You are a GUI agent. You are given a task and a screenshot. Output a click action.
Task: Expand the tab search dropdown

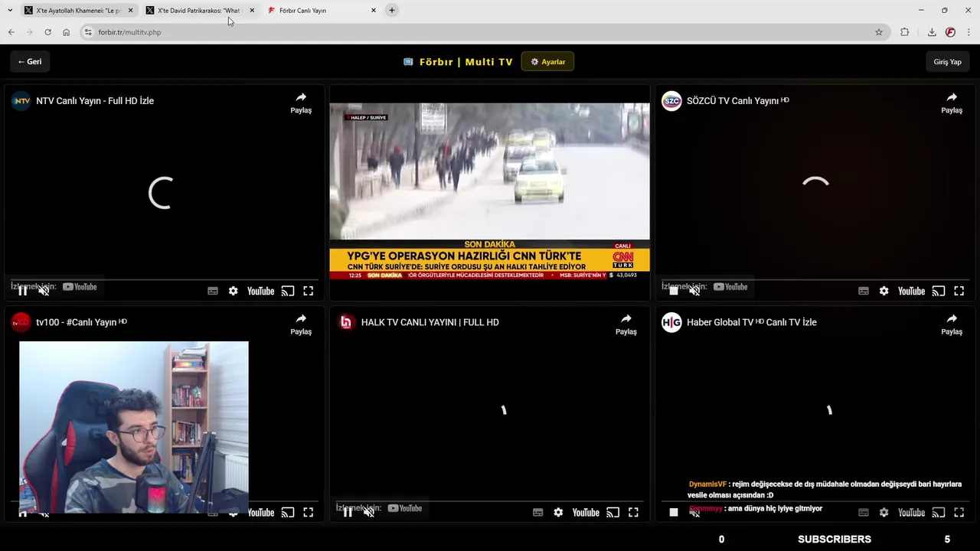coord(10,11)
